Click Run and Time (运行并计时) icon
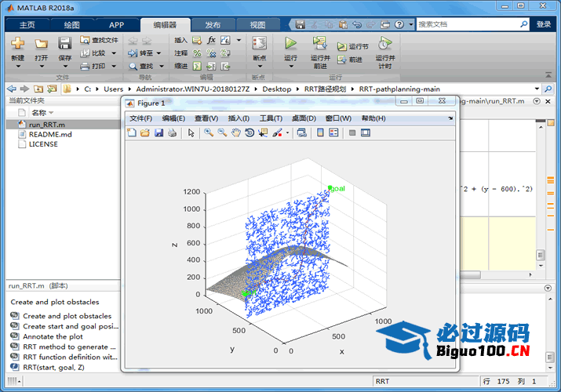The width and height of the screenshot is (561, 392). click(385, 43)
